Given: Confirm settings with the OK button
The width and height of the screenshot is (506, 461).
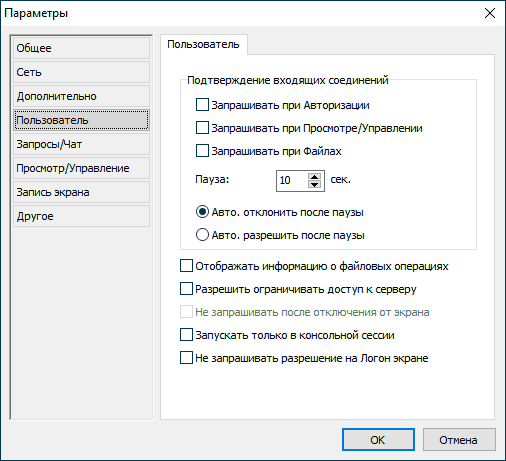Looking at the screenshot, I should [x=378, y=440].
